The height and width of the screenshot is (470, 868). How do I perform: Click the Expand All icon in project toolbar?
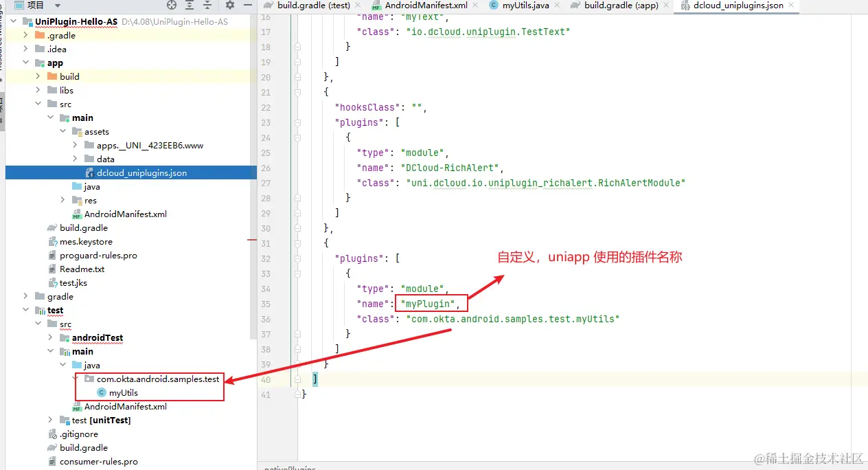click(x=191, y=5)
